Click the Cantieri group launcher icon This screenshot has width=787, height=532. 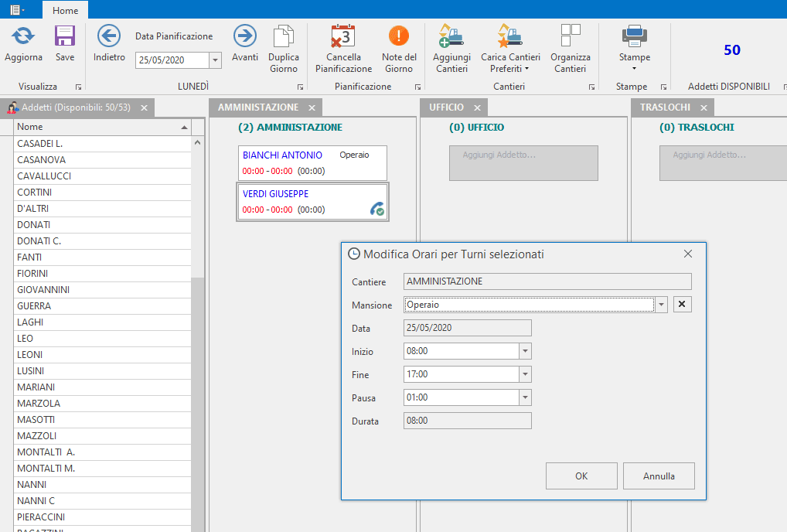click(x=591, y=87)
